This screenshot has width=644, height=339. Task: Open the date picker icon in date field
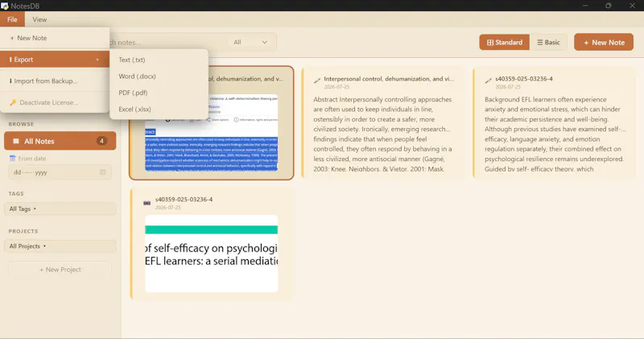pyautogui.click(x=103, y=172)
